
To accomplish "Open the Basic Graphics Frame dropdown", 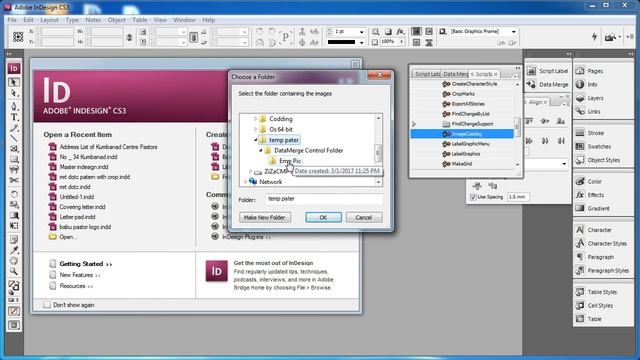I will [513, 31].
